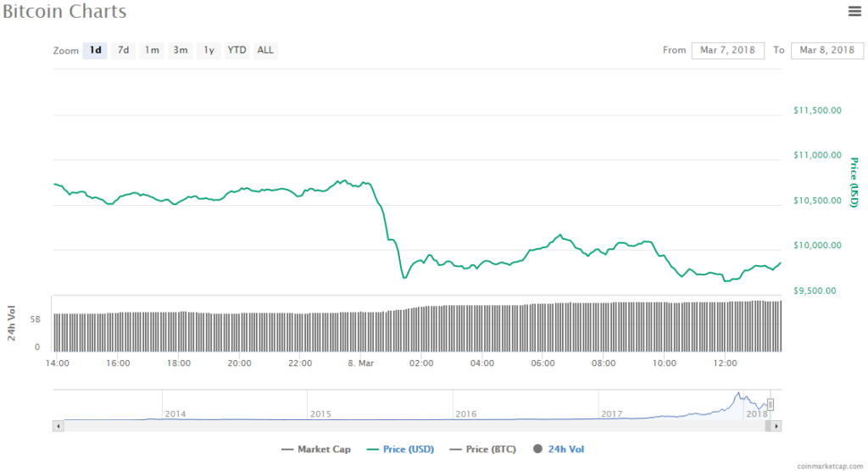Click the navigator timeline at 2016
The height and width of the screenshot is (471, 868).
point(466,413)
